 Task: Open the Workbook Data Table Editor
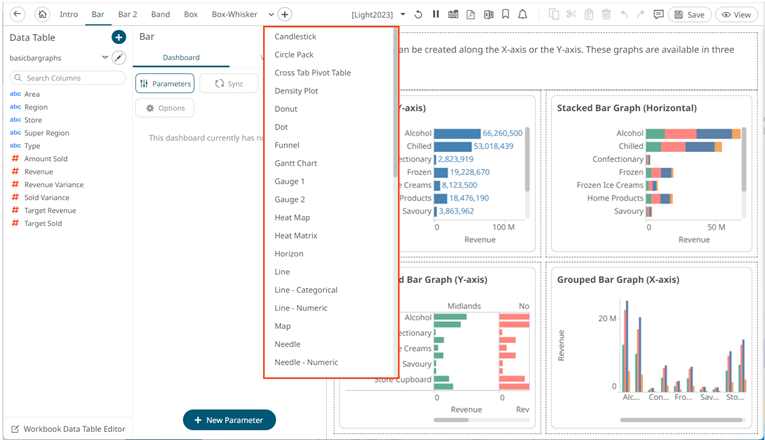[x=66, y=428]
